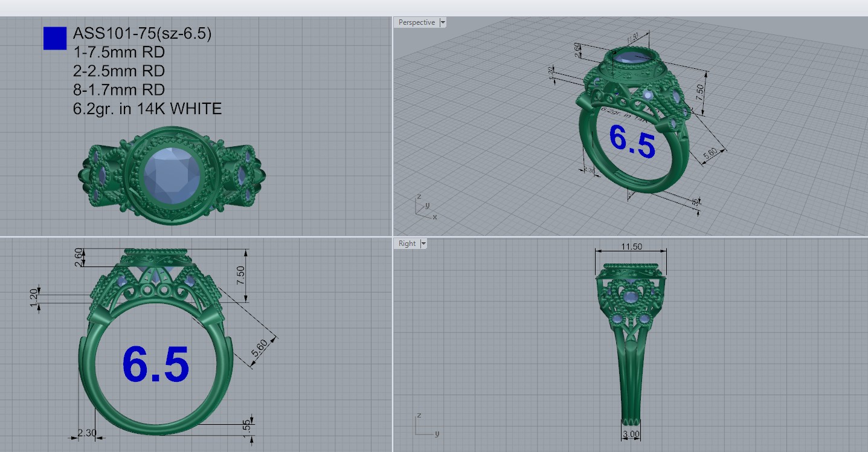Select the 1.20 dimension in front view
The image size is (868, 452).
34,297
